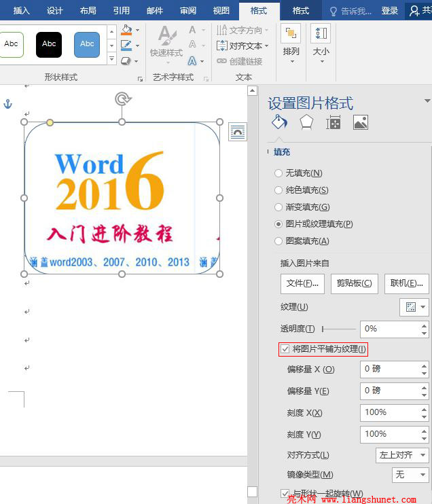Open the Effects pentagon pane tab

[x=306, y=122]
